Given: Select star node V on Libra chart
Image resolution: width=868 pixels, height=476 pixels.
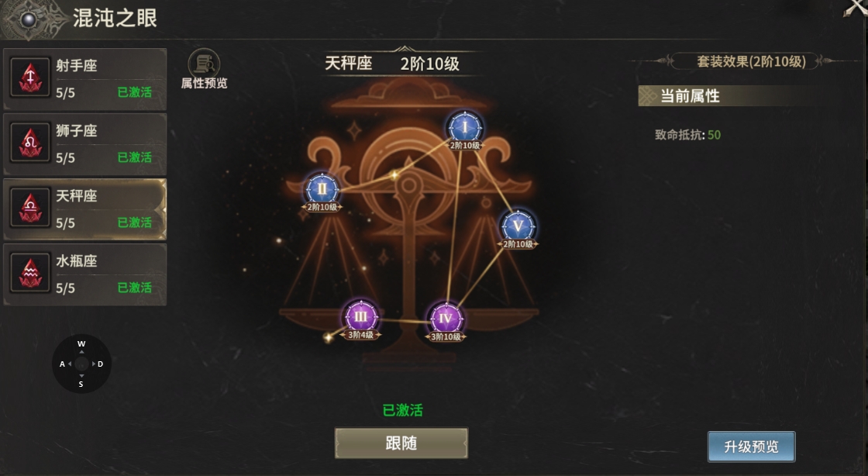Looking at the screenshot, I should click(518, 226).
